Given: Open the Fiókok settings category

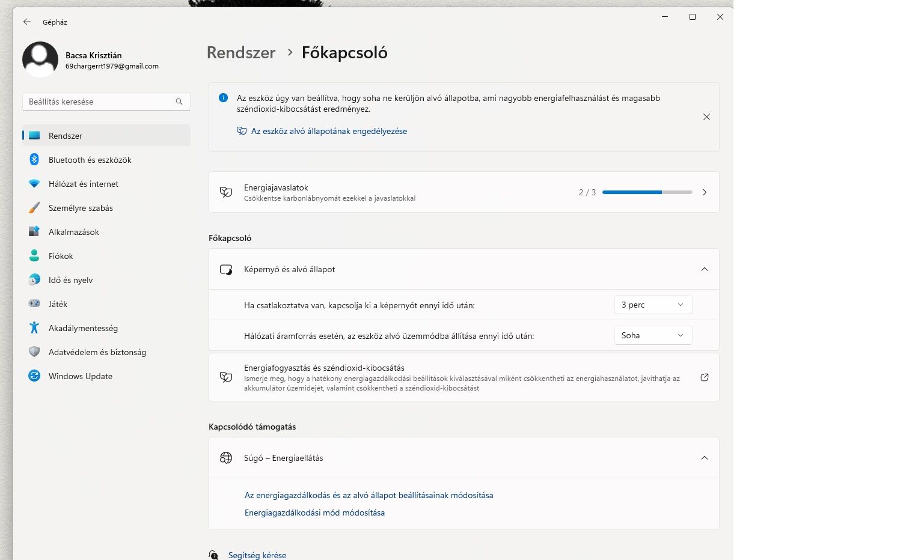Looking at the screenshot, I should click(x=61, y=256).
